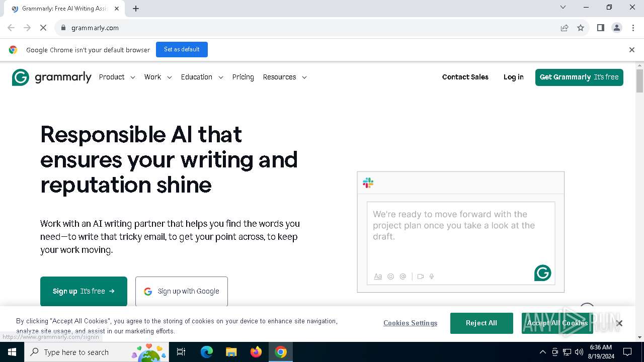Open the volume control in system tray
This screenshot has height=362, width=644.
point(579,352)
